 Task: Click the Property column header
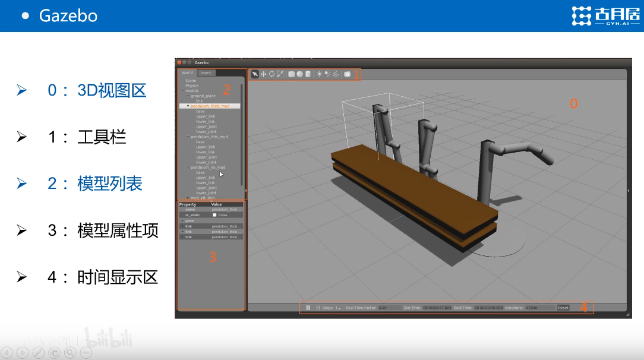point(188,204)
